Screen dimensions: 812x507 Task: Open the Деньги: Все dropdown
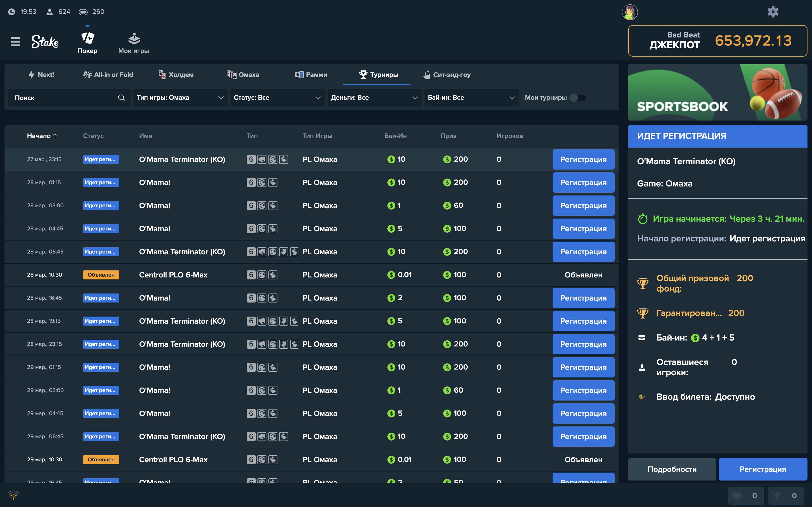pyautogui.click(x=374, y=97)
